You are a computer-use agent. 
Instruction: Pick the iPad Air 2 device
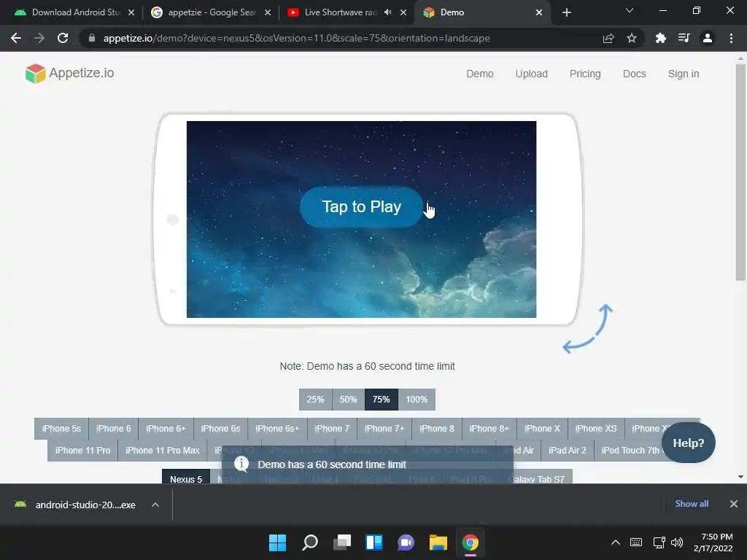coord(568,451)
